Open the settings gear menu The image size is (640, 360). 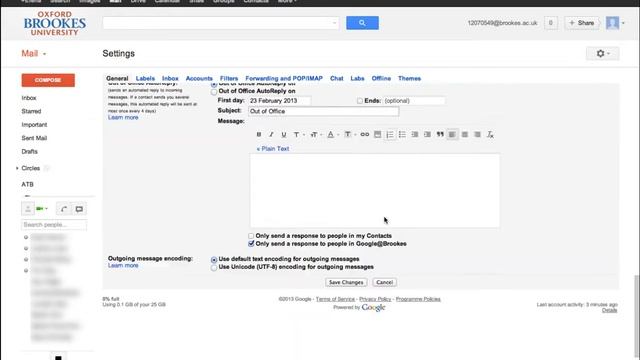pos(602,53)
